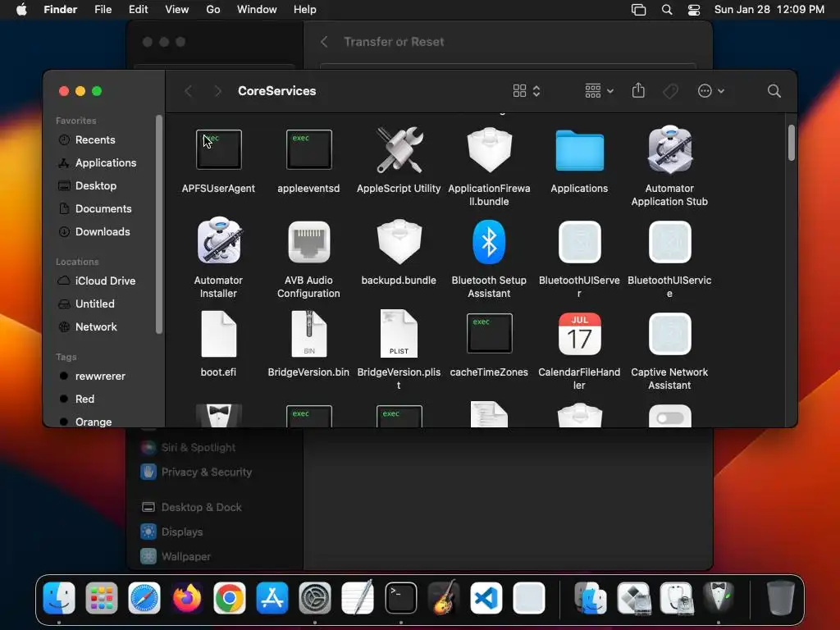
Task: Select the CalendarFileHandler icon
Action: [580, 334]
